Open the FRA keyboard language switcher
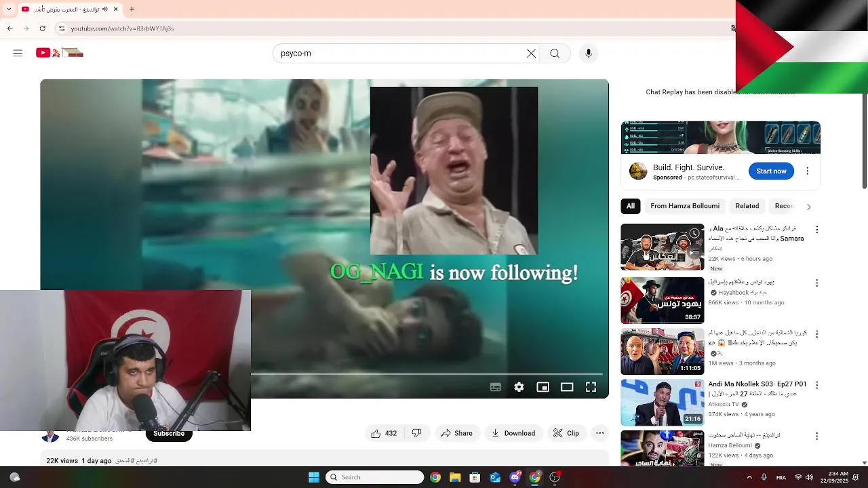Image resolution: width=868 pixels, height=488 pixels. pyautogui.click(x=781, y=477)
